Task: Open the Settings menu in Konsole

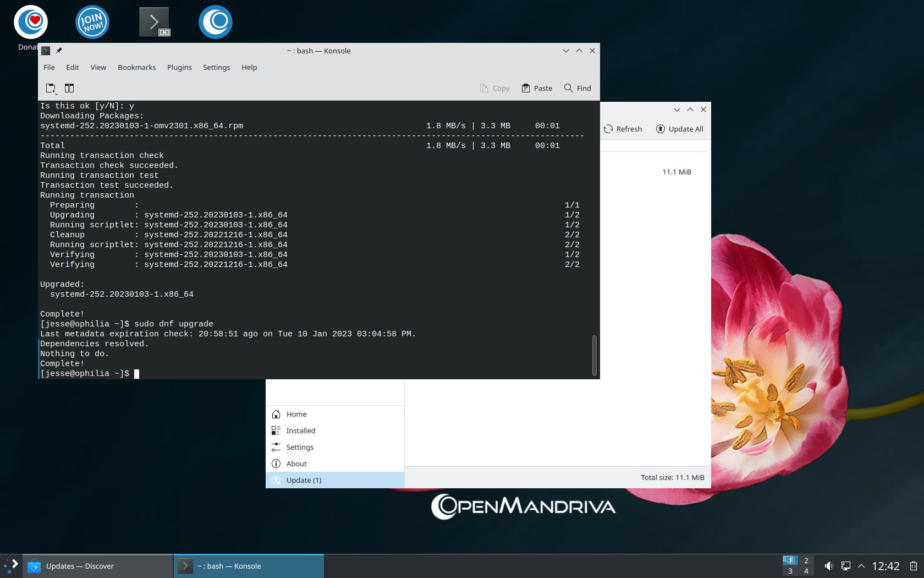Action: click(x=217, y=67)
